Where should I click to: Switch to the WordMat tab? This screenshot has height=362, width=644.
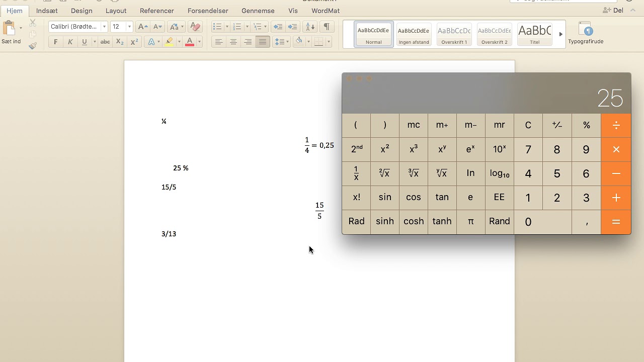326,11
